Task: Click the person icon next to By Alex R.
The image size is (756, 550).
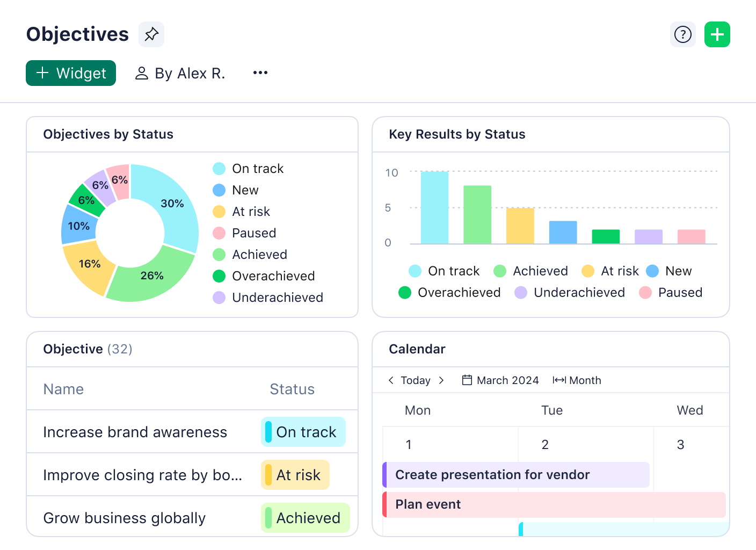Action: pyautogui.click(x=141, y=73)
